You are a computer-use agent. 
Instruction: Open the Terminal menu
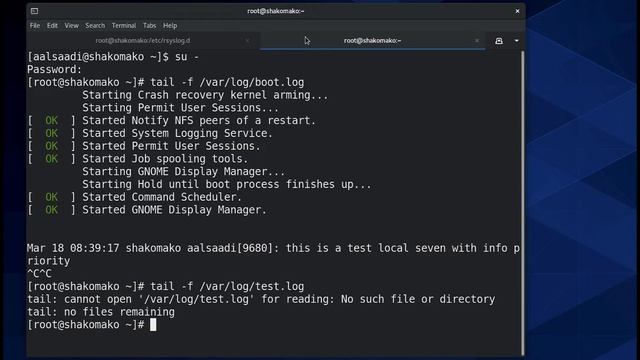(124, 25)
